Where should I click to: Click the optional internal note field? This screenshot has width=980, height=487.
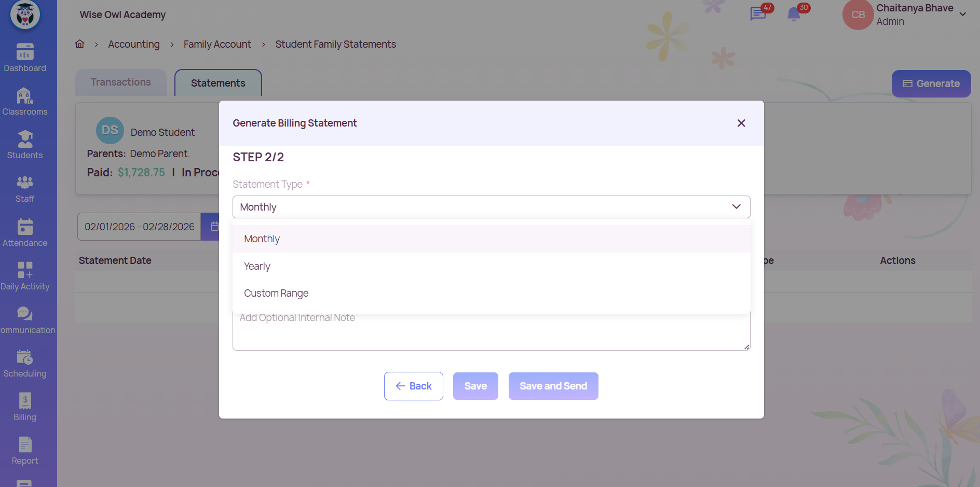[x=491, y=332]
